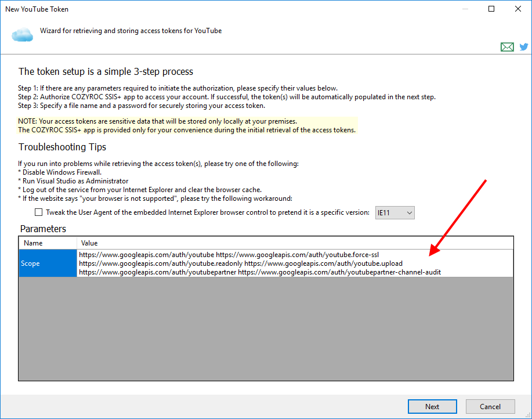The height and width of the screenshot is (419, 532).
Task: Click the Value column header
Action: point(295,243)
